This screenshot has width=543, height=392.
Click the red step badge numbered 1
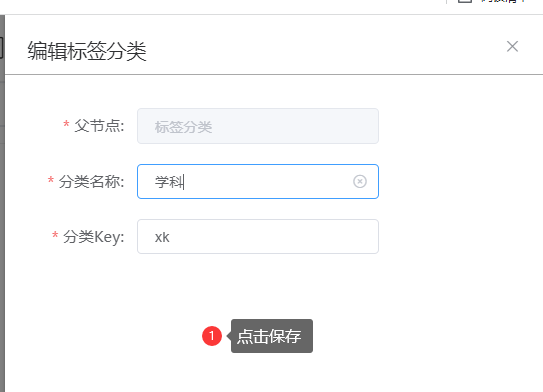coord(212,336)
